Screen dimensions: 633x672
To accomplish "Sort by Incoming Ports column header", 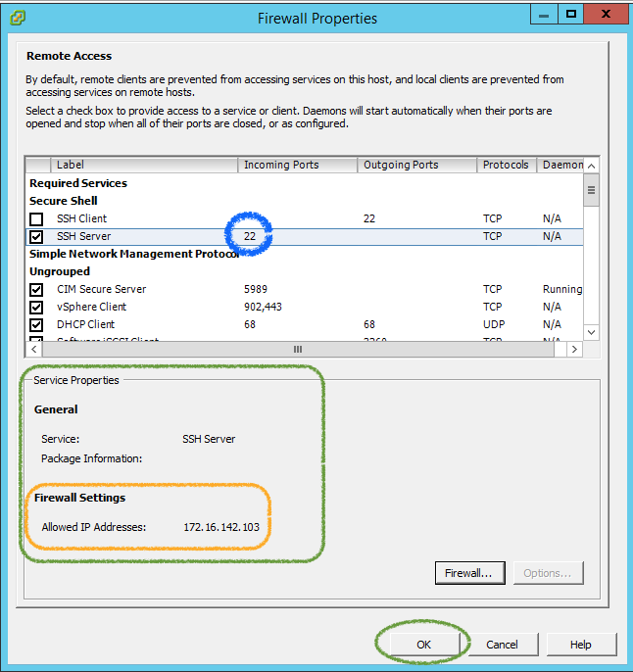I will tap(298, 165).
